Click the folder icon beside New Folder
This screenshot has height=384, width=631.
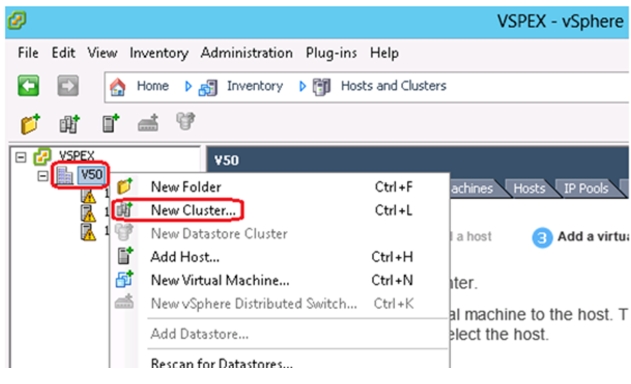point(124,186)
